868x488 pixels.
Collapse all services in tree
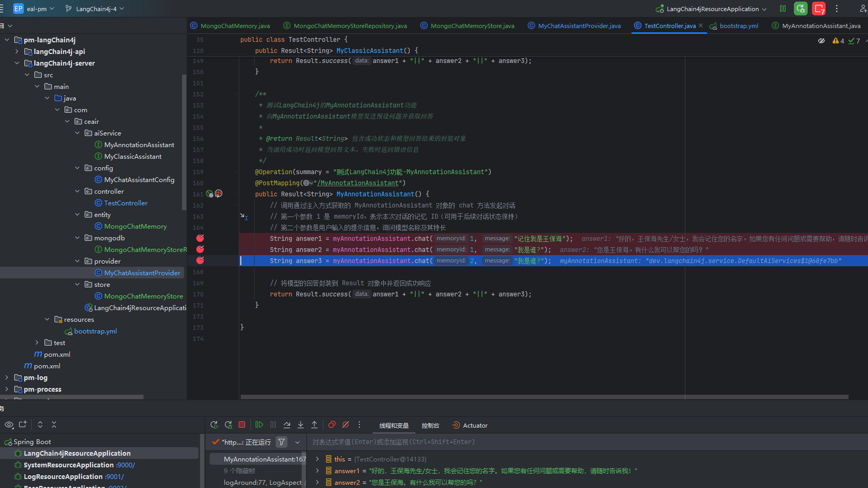point(54,424)
